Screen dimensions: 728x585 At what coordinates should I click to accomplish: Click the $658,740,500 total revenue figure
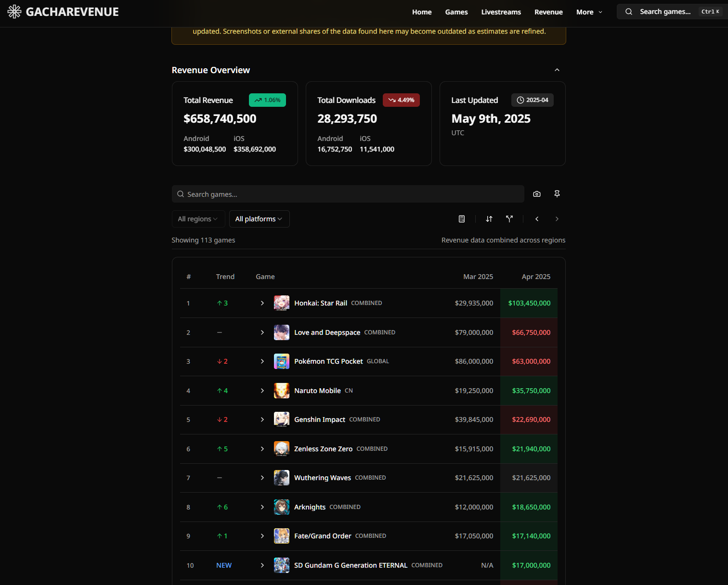(220, 119)
